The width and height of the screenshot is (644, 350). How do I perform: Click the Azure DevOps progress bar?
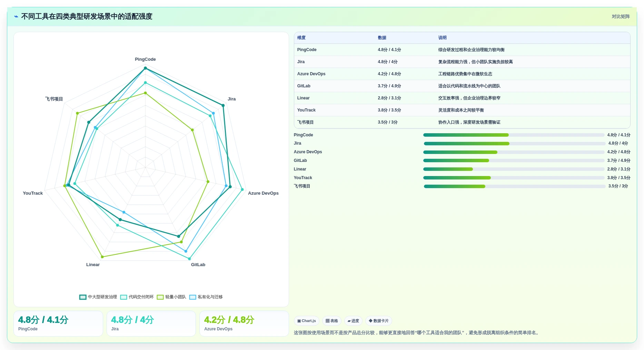click(514, 152)
